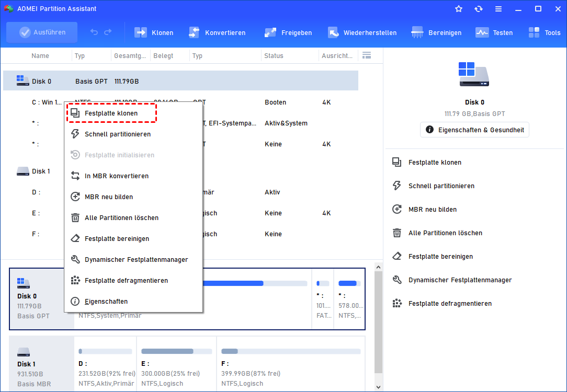Choose Schnell partitionieren in context menu
This screenshot has width=567, height=392.
[133, 134]
